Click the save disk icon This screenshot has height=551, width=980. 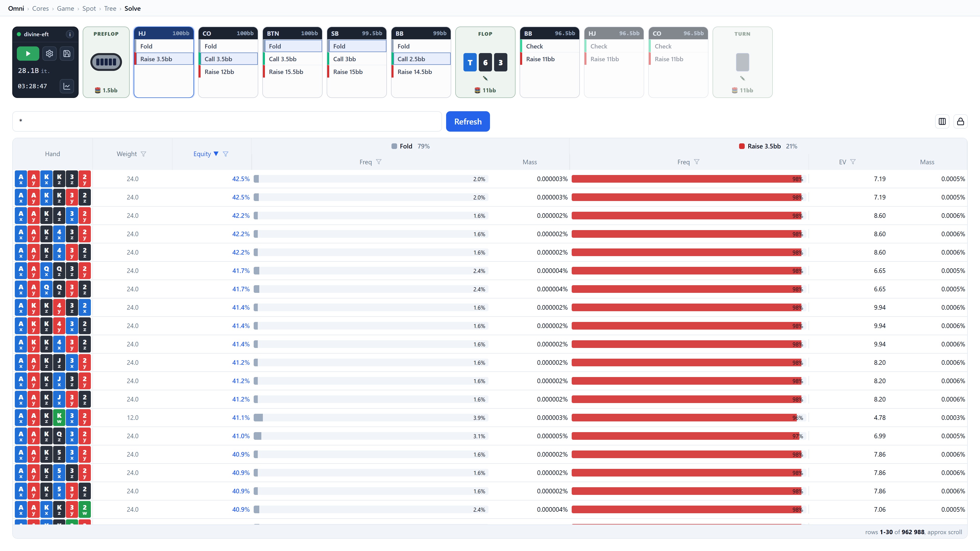point(67,54)
